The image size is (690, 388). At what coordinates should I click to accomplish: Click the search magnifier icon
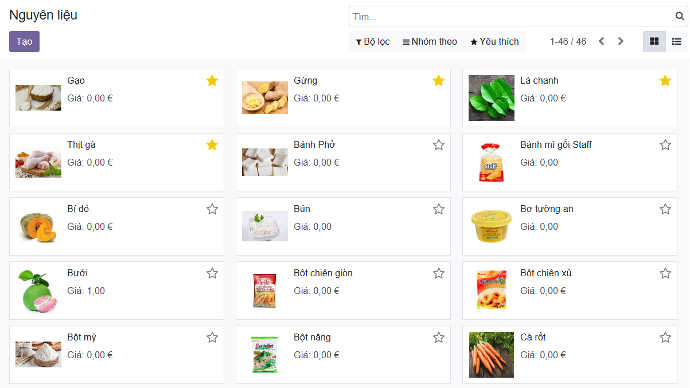click(x=679, y=16)
